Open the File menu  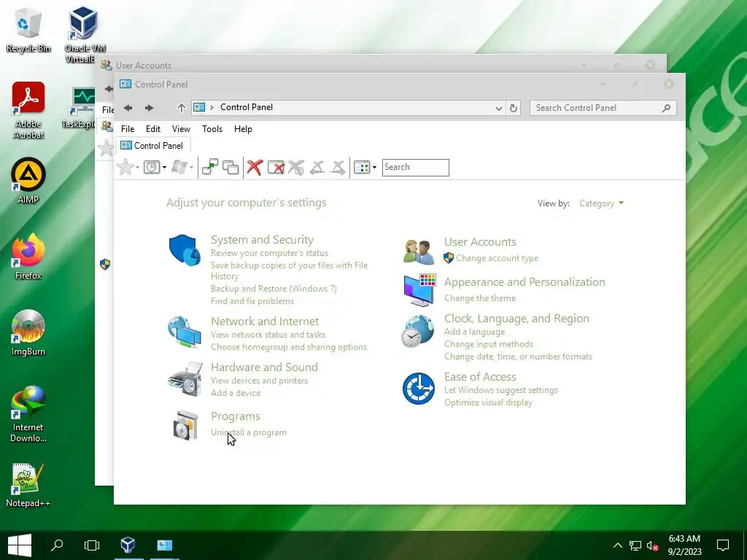point(127,129)
